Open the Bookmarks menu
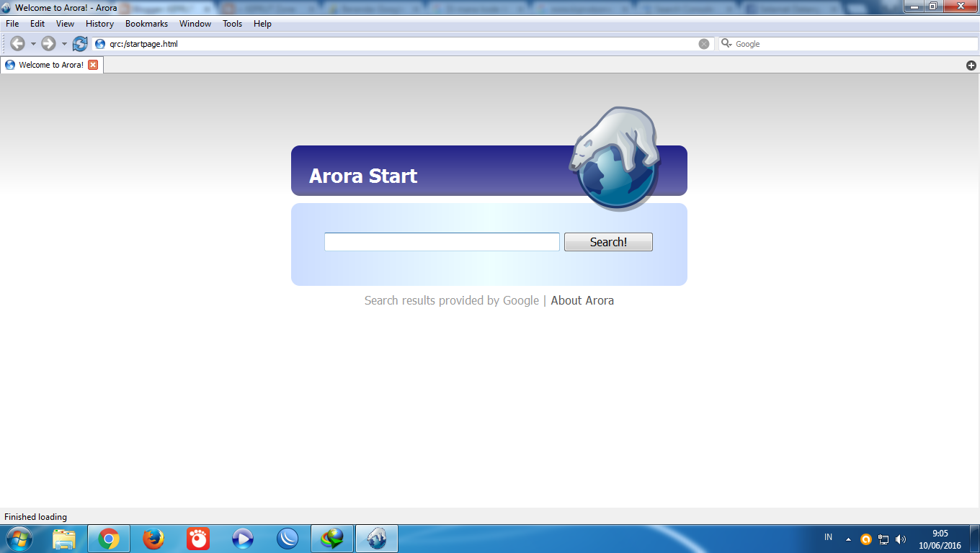 (x=146, y=23)
